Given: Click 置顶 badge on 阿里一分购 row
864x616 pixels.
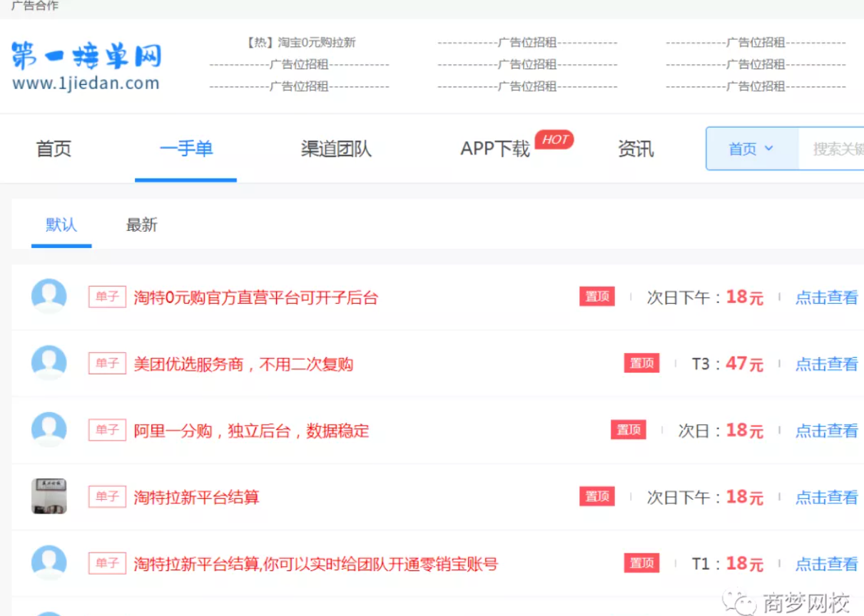Looking at the screenshot, I should click(x=629, y=430).
